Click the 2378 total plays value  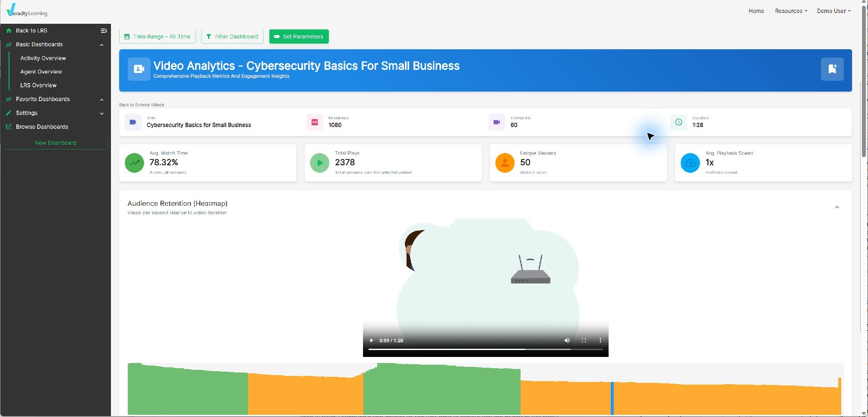[345, 163]
